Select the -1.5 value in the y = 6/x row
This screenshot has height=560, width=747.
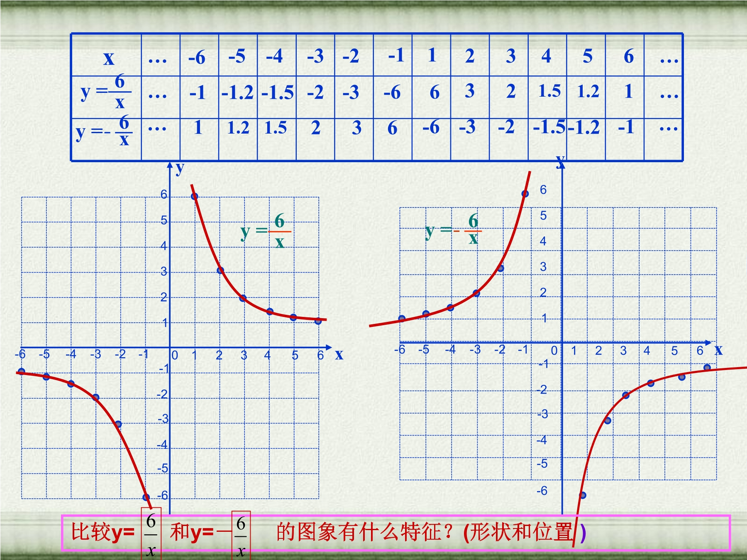tap(278, 92)
